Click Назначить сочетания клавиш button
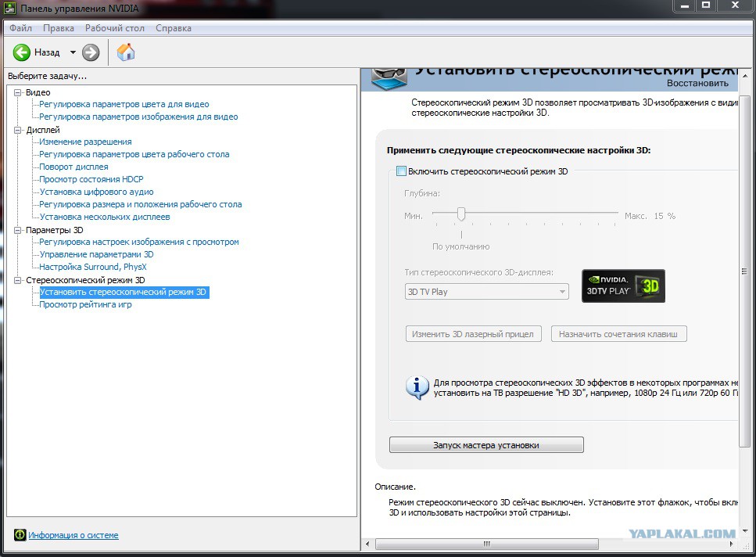Image resolution: width=756 pixels, height=557 pixels. pyautogui.click(x=618, y=334)
